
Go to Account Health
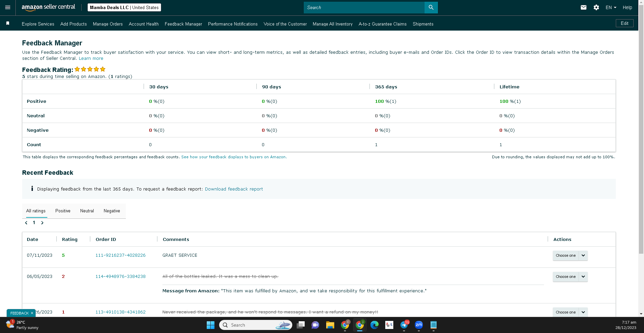pyautogui.click(x=144, y=24)
